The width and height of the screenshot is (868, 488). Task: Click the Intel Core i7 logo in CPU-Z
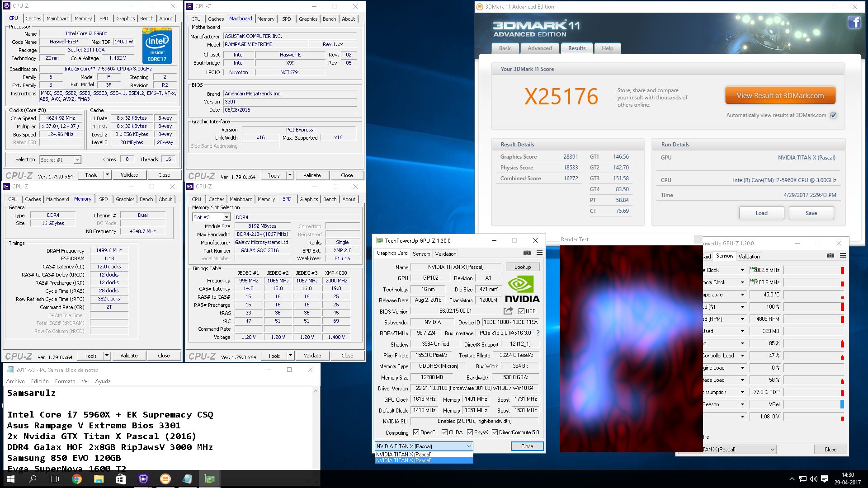tap(157, 46)
